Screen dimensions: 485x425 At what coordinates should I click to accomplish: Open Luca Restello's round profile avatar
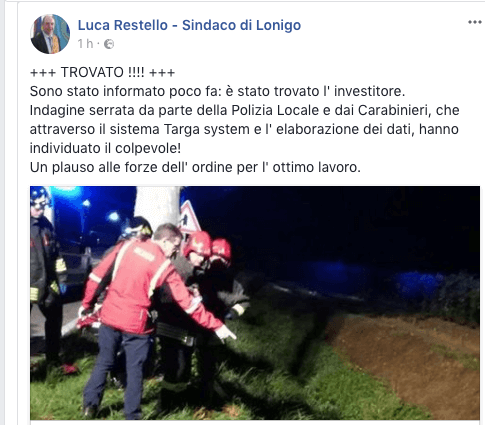50,34
